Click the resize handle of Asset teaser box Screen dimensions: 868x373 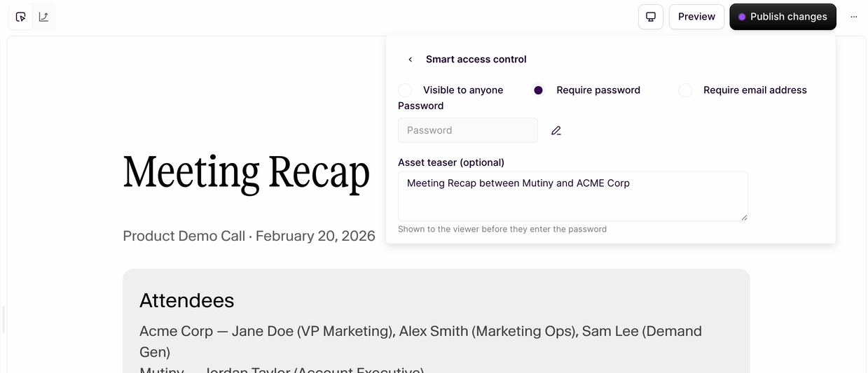[743, 217]
